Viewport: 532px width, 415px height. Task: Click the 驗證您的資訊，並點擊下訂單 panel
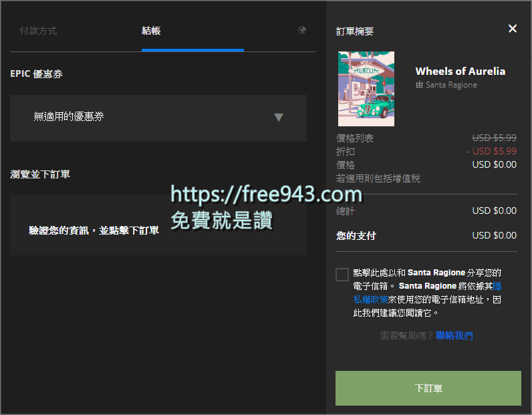(158, 230)
